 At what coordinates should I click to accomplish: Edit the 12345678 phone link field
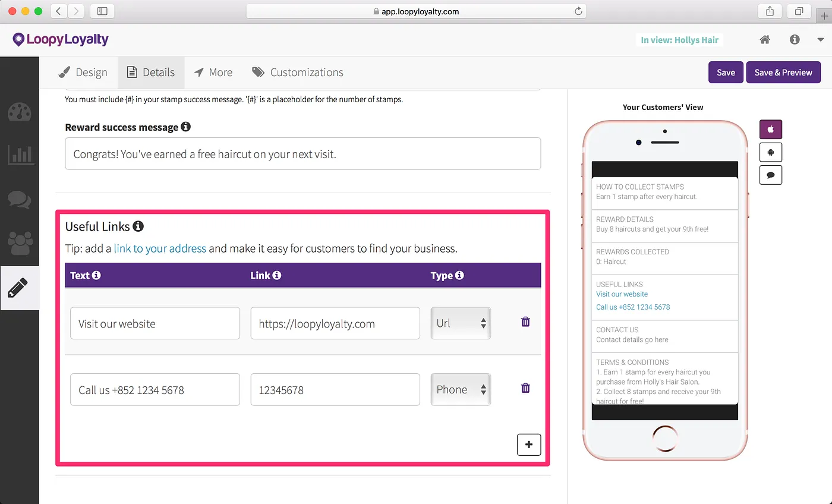click(335, 390)
